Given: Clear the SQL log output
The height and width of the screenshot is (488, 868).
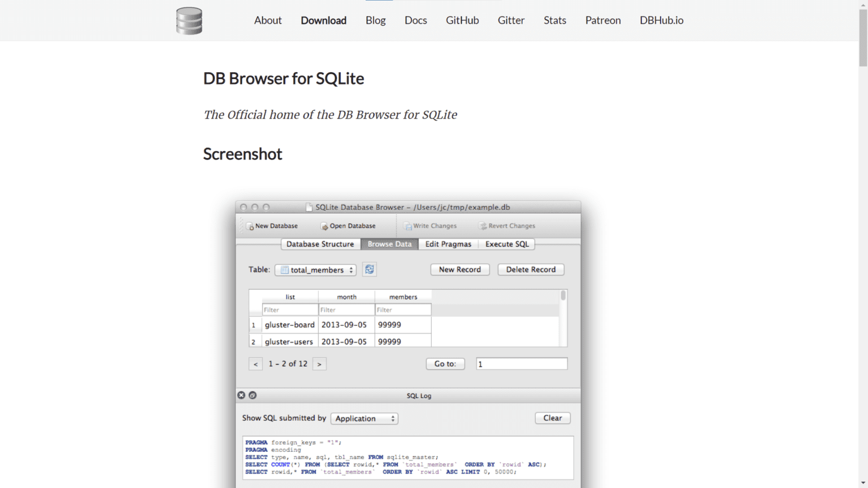Looking at the screenshot, I should tap(552, 418).
